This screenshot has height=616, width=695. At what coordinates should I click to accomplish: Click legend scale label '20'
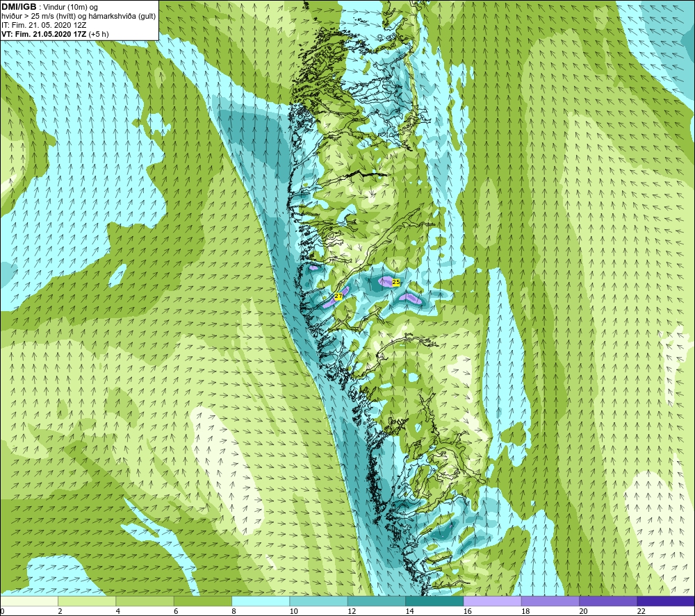(x=583, y=611)
